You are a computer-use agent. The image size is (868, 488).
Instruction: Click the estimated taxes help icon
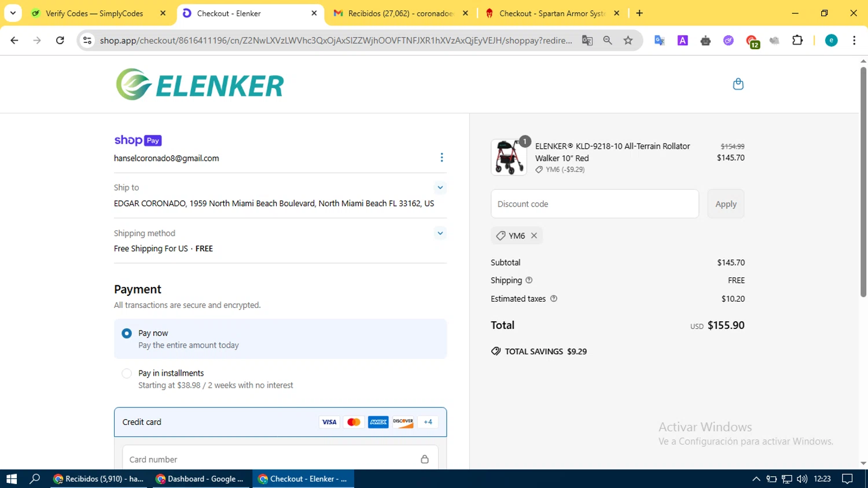[553, 299]
